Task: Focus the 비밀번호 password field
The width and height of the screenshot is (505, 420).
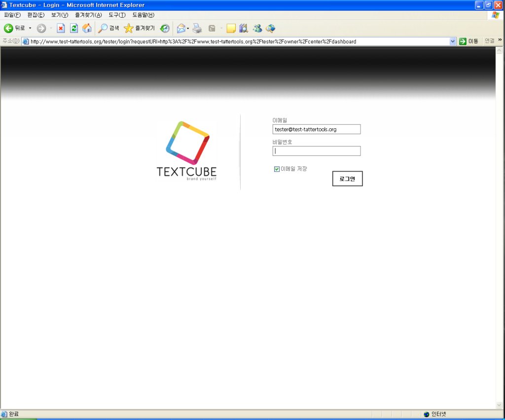Action: click(317, 151)
